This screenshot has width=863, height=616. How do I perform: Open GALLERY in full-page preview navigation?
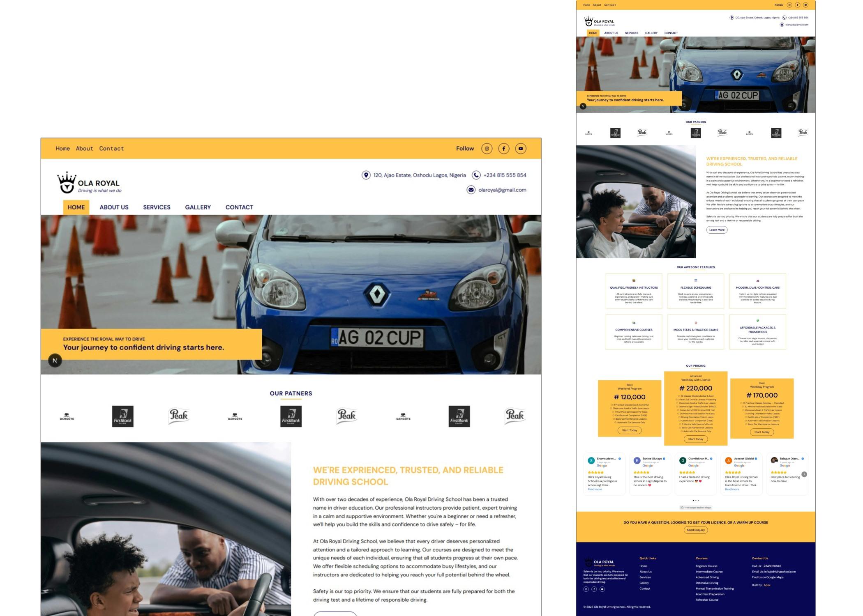pos(651,33)
